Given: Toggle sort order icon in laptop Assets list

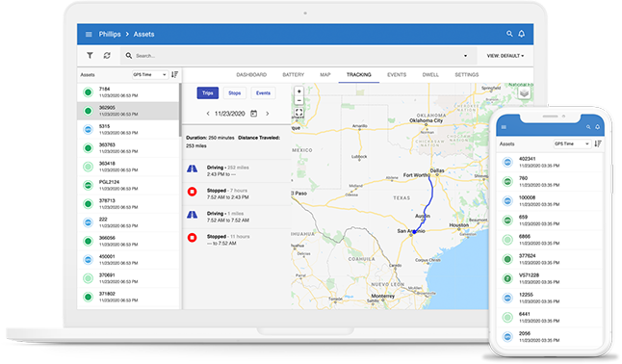Looking at the screenshot, I should coord(174,74).
